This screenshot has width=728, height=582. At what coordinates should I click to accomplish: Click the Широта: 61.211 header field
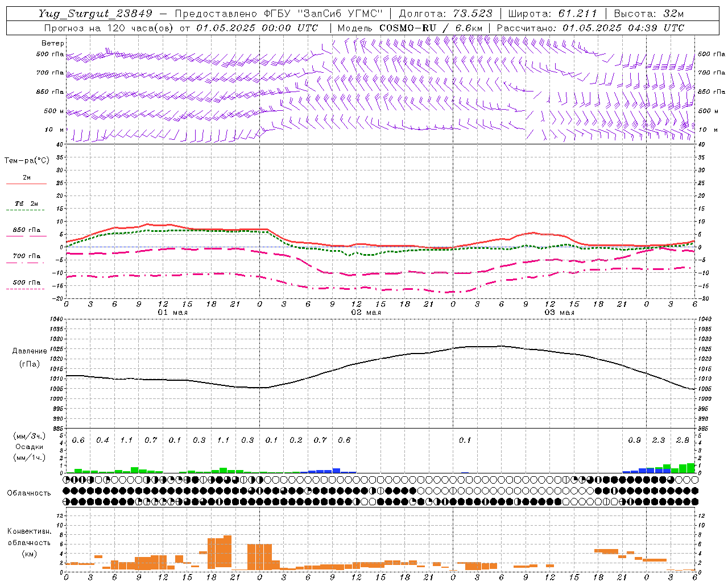point(552,14)
